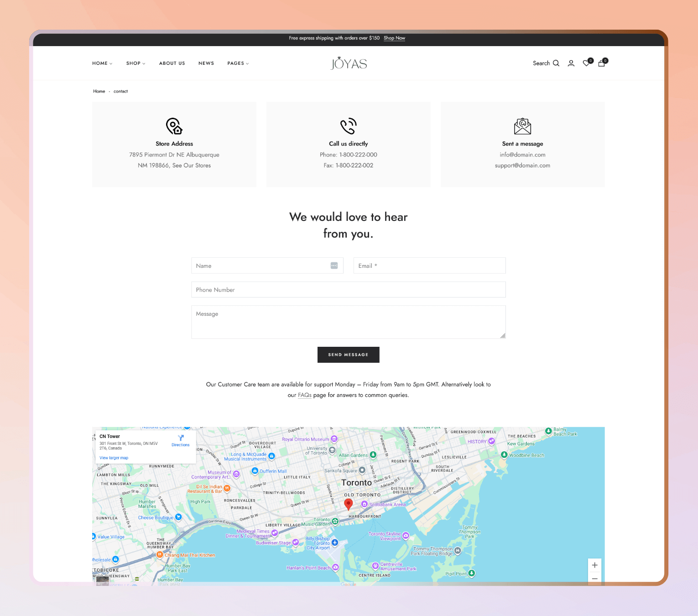Click the Dufferin Mall map marker
The width and height of the screenshot is (698, 616).
255,471
